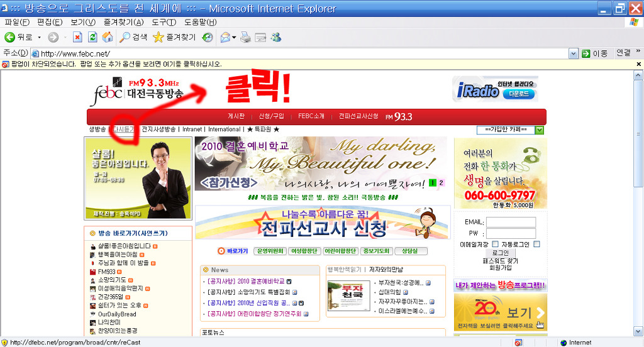
Task: Click the popup blocker icon in status bar
Action: click(x=518, y=343)
